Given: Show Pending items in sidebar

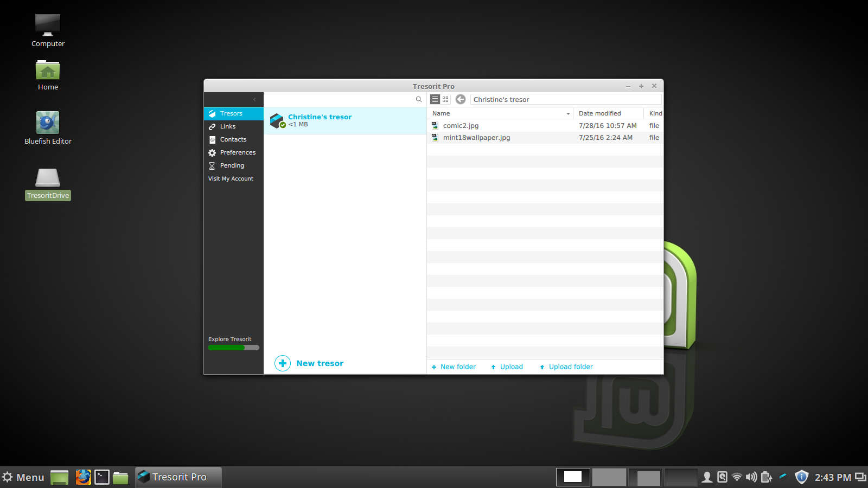Looking at the screenshot, I should coord(233,165).
